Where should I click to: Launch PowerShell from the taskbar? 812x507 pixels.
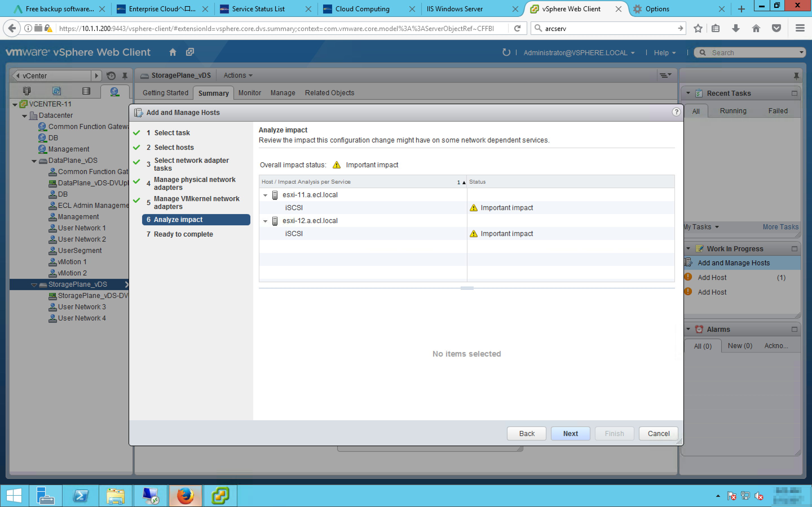(81, 495)
